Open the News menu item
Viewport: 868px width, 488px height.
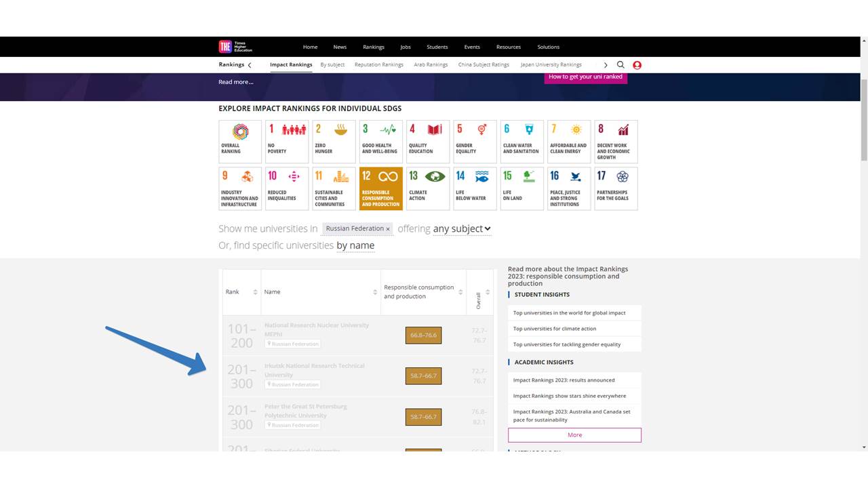[x=340, y=47]
